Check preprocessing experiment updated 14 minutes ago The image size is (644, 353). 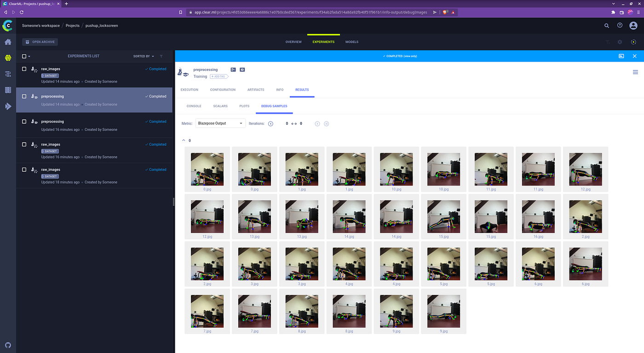coord(24,97)
